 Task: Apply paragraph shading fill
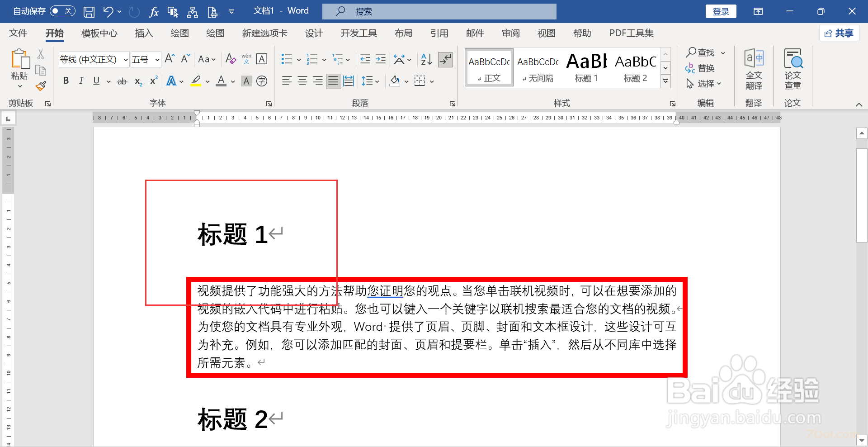(395, 81)
